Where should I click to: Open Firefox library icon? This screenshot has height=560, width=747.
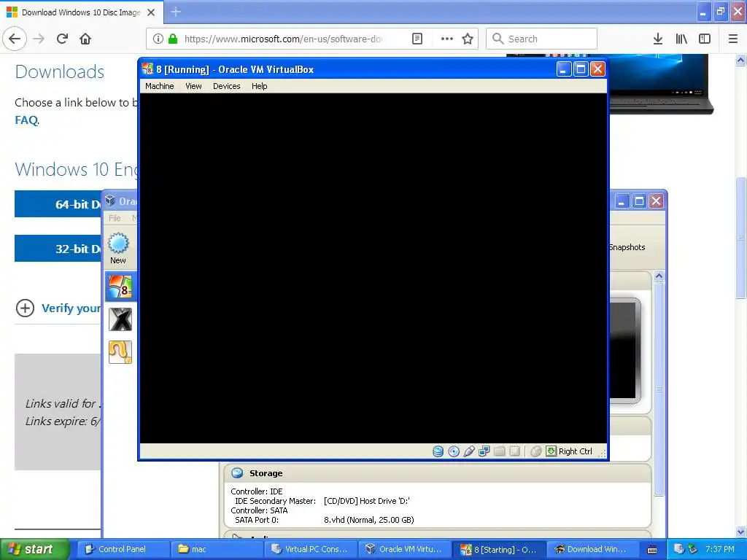tap(681, 39)
